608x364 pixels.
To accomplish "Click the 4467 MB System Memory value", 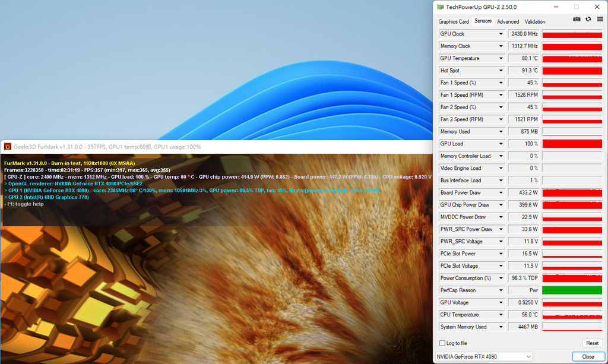I will (524, 327).
